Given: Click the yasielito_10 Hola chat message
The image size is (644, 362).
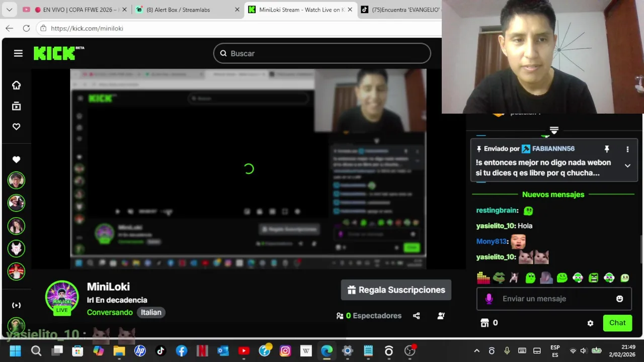Looking at the screenshot, I should (x=504, y=226).
